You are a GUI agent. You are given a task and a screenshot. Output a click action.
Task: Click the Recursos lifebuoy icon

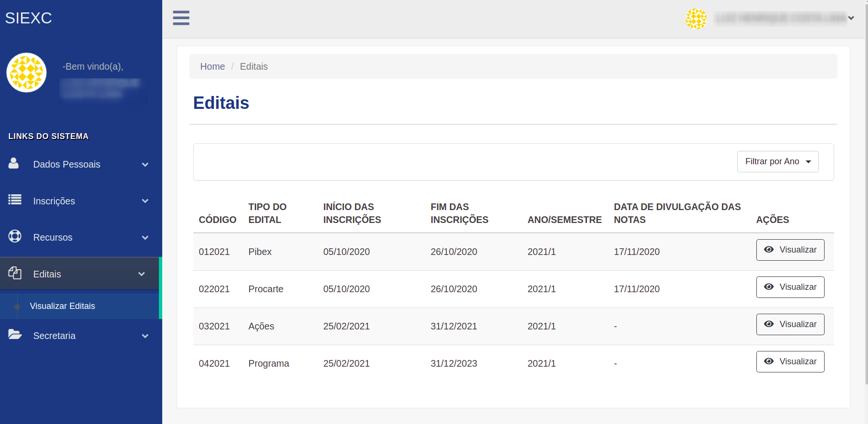point(15,236)
